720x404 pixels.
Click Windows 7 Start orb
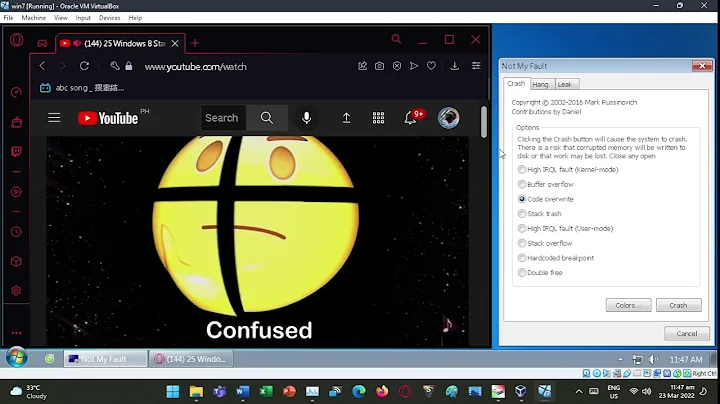17,358
